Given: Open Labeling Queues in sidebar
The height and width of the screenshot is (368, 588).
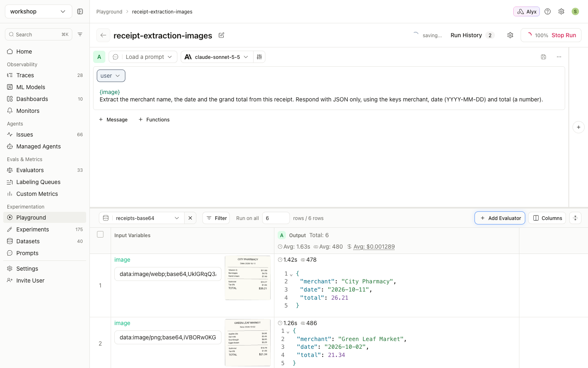Looking at the screenshot, I should 45,182.
